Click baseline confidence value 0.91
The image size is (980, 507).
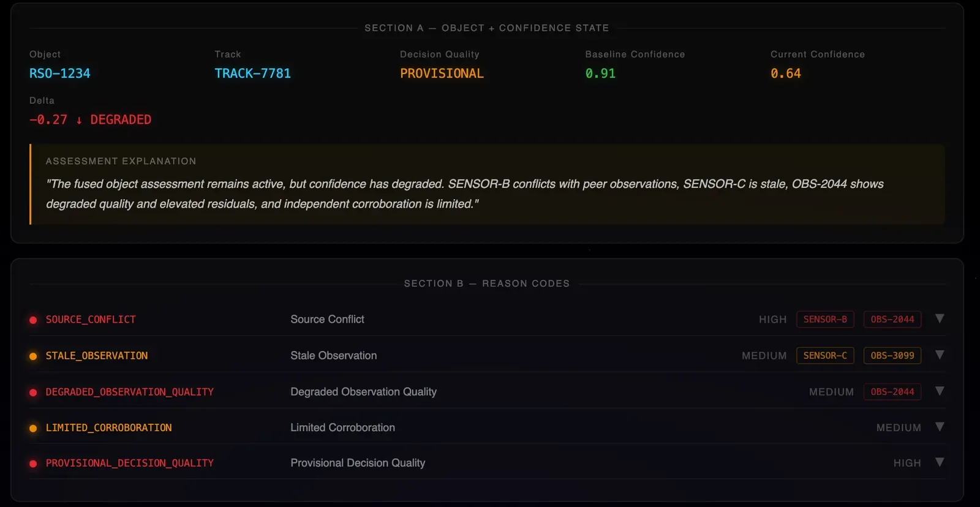point(600,73)
